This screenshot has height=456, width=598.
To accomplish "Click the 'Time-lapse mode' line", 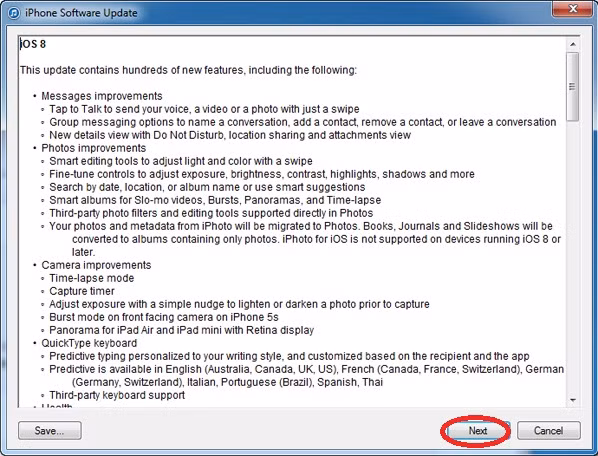I will [92, 278].
